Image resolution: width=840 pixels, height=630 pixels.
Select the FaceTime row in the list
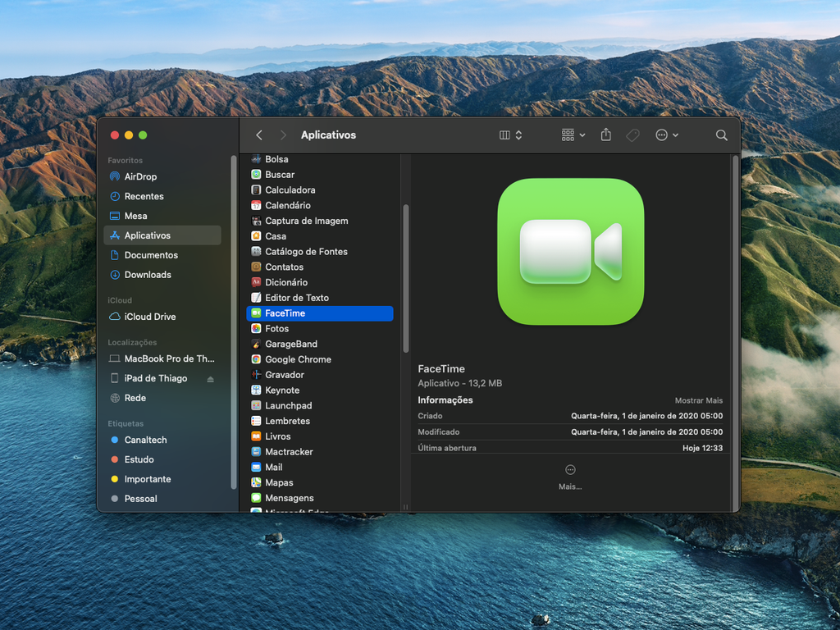pyautogui.click(x=320, y=313)
